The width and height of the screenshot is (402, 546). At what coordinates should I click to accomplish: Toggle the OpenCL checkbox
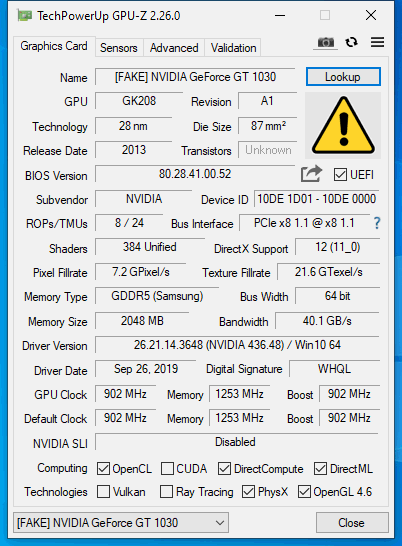coord(103,469)
